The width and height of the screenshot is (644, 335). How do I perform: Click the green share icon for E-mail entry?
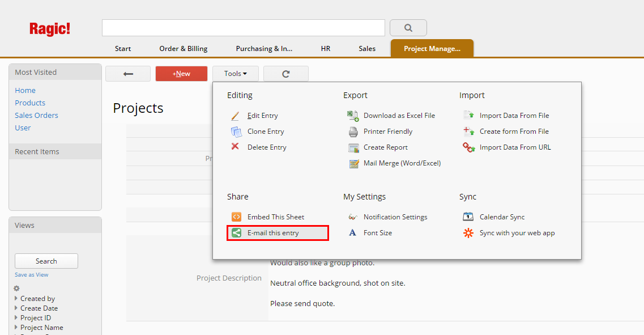236,232
